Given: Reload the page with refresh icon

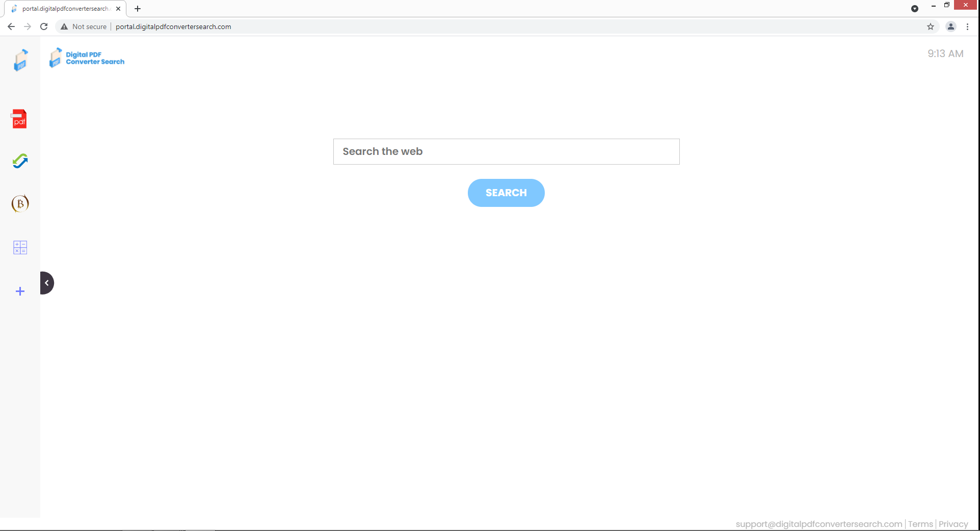Looking at the screenshot, I should click(x=44, y=26).
